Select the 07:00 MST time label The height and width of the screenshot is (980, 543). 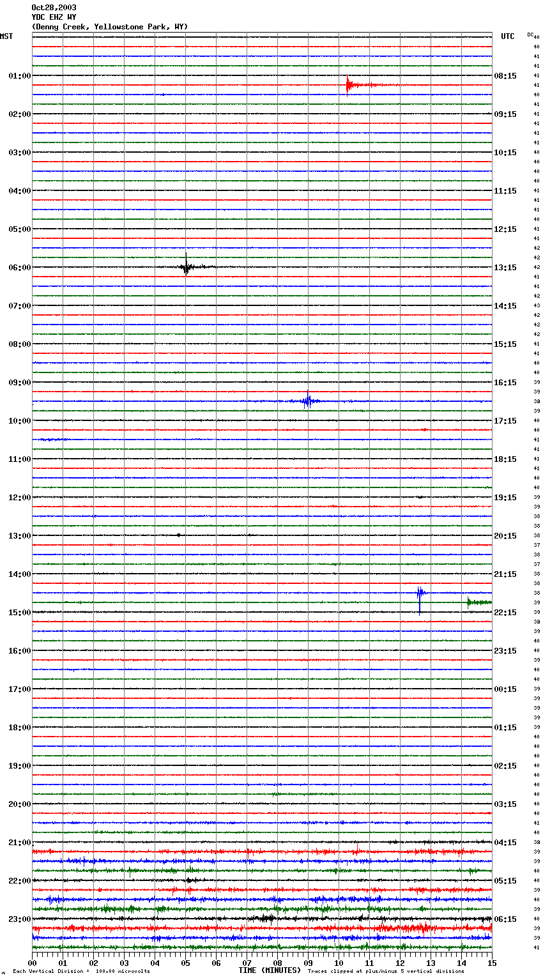(20, 306)
